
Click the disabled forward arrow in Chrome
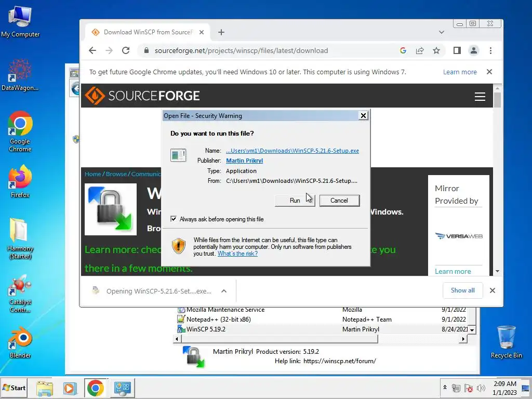tap(109, 50)
